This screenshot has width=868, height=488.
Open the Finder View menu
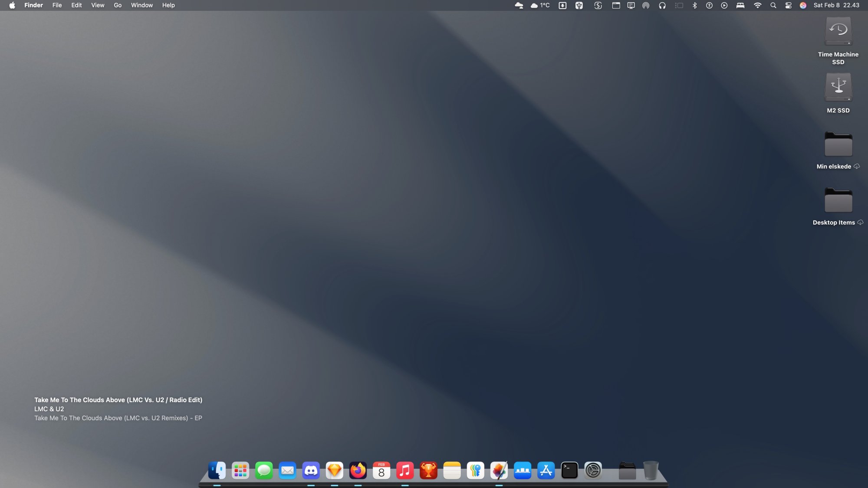[x=97, y=5]
